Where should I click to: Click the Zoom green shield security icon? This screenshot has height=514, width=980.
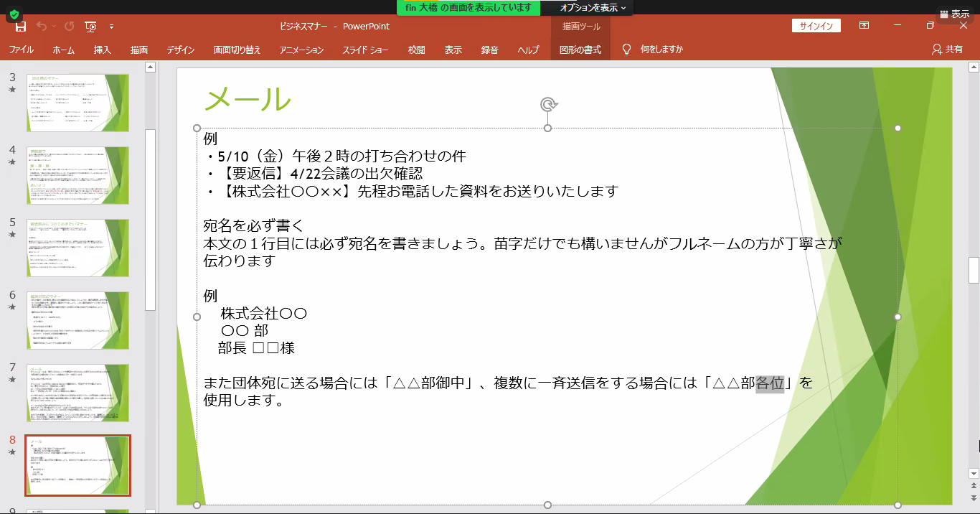coord(13,14)
